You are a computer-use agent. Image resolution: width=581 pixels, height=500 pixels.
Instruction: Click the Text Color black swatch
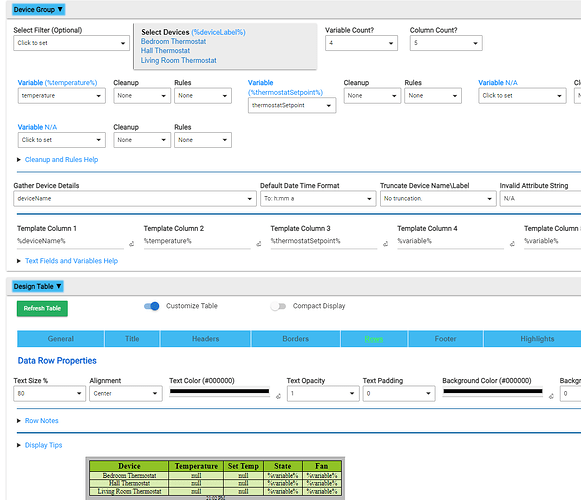click(219, 391)
